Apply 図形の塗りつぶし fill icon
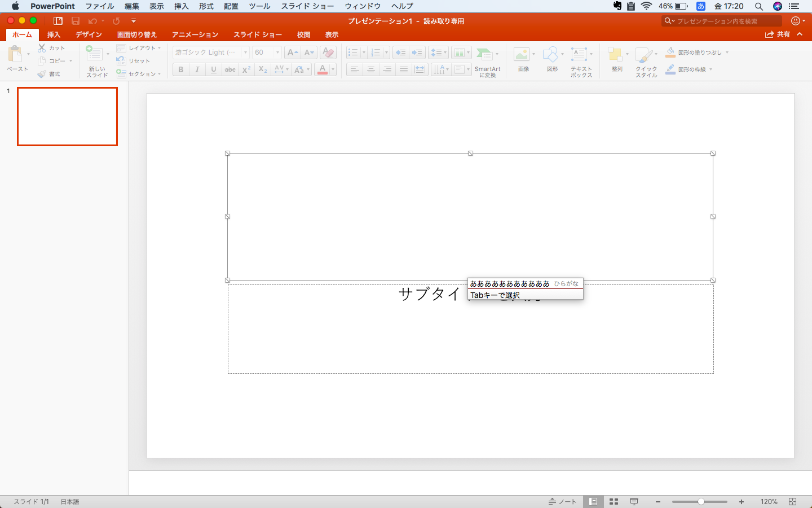Viewport: 812px width, 508px height. tap(670, 52)
